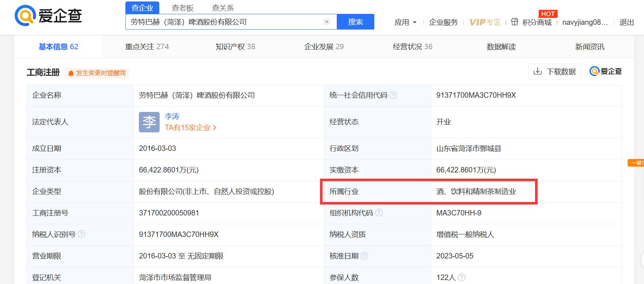Open the 企业发展 29 tab
This screenshot has height=284, width=644.
pos(324,47)
